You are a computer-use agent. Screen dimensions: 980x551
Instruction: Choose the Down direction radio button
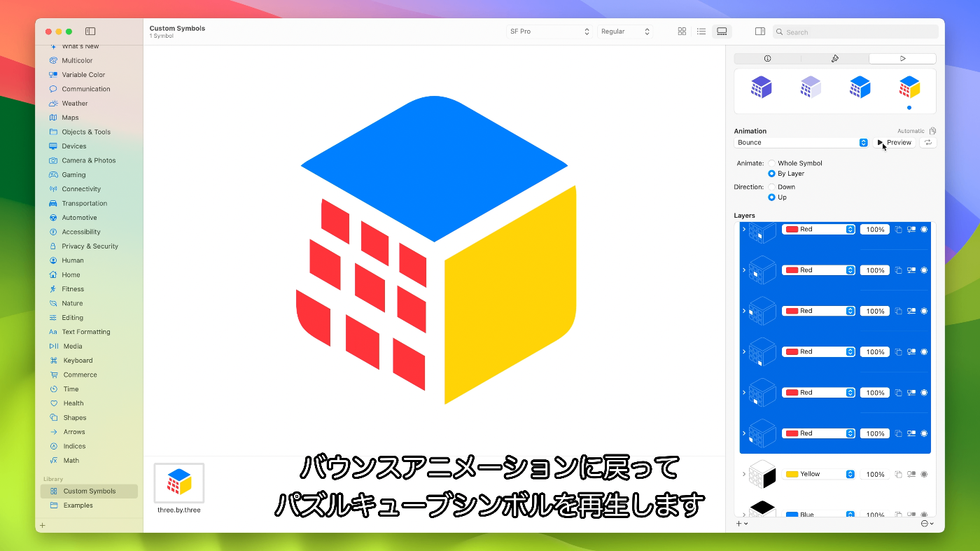[771, 187]
